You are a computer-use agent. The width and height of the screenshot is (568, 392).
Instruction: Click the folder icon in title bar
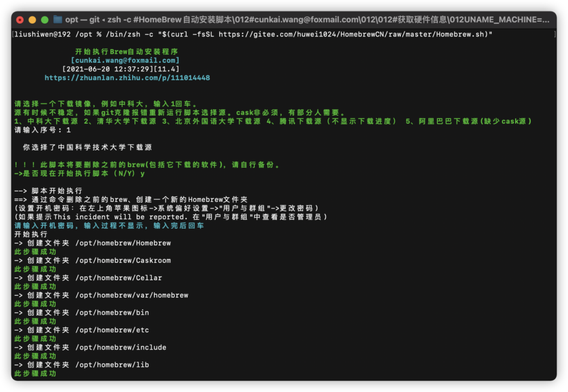(57, 20)
